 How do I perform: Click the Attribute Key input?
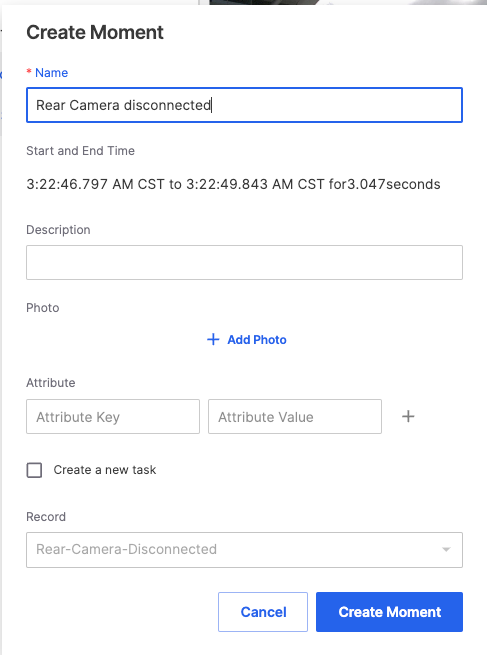click(x=113, y=416)
